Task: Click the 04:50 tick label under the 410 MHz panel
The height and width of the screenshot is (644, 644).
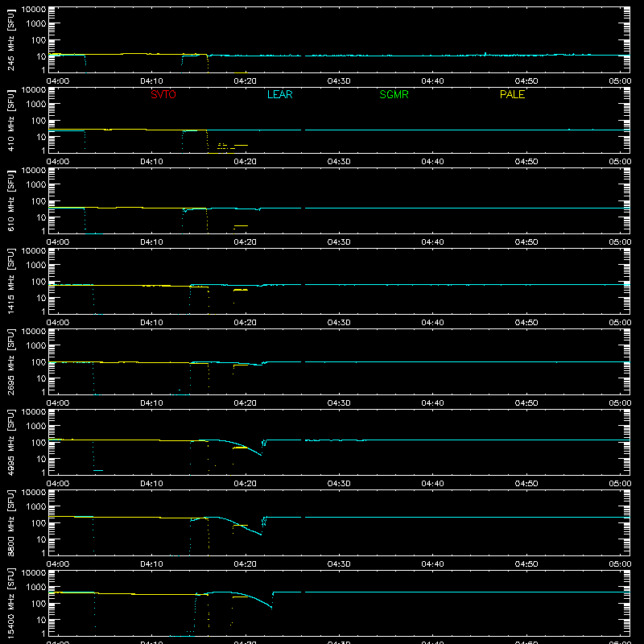Action: pyautogui.click(x=526, y=162)
